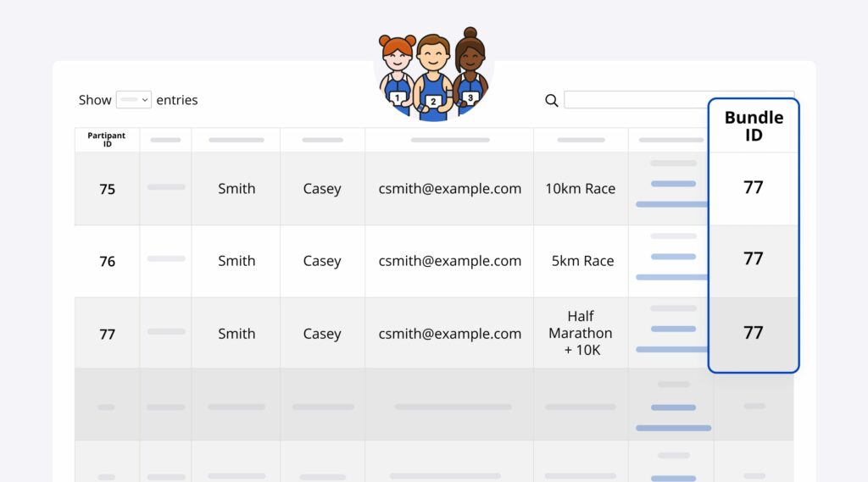The height and width of the screenshot is (482, 868).
Task: Click Smith last name in row 76
Action: click(x=236, y=261)
